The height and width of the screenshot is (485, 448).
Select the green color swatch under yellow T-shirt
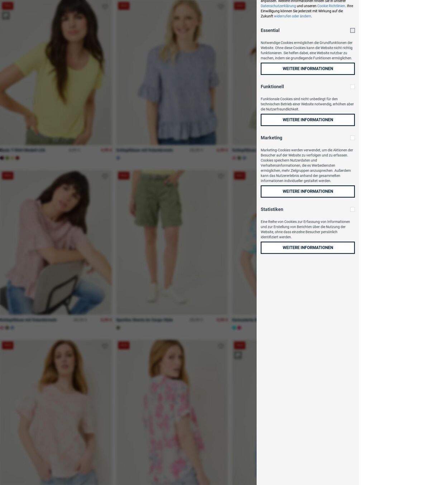7,158
